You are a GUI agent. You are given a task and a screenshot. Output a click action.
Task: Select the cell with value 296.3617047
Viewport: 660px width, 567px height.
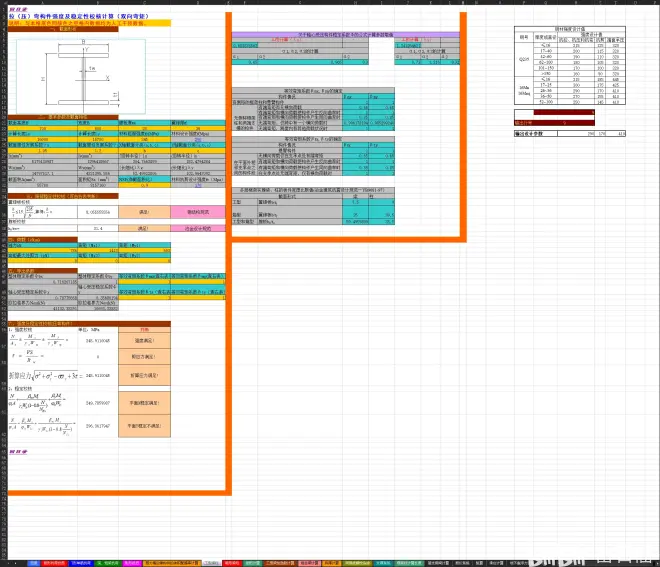point(99,425)
